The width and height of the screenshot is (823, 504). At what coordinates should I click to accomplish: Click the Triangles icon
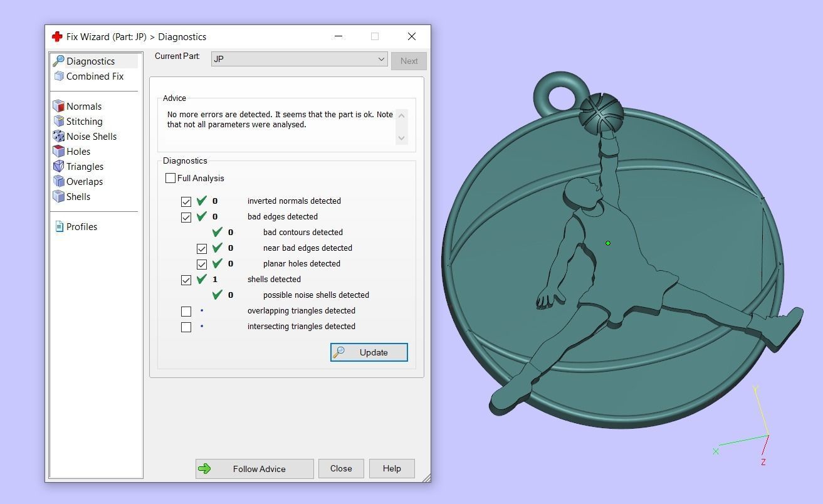click(x=59, y=166)
